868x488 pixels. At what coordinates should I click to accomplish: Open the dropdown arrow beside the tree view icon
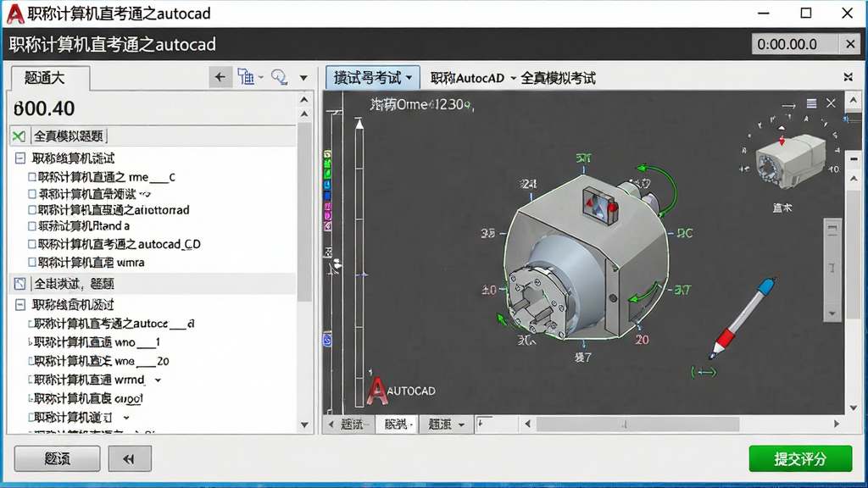point(261,77)
